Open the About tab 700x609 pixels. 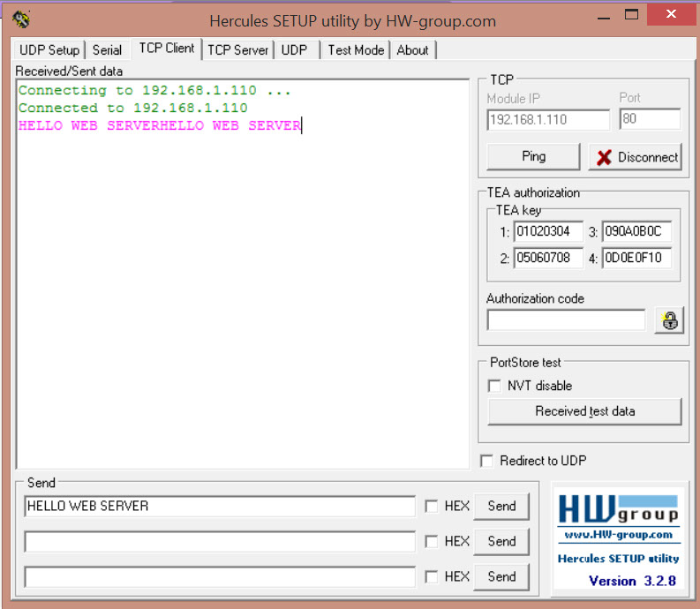(412, 49)
